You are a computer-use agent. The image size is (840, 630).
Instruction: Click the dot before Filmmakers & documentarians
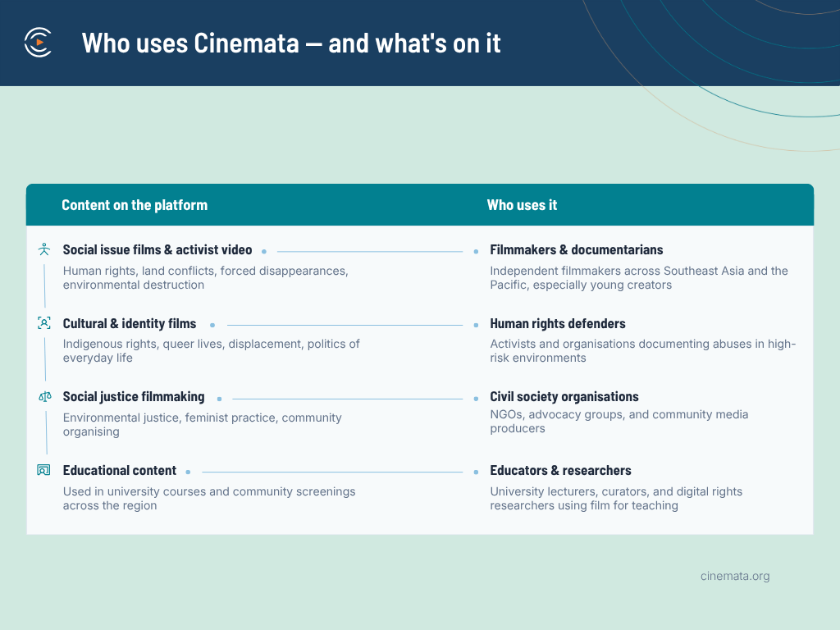(476, 251)
